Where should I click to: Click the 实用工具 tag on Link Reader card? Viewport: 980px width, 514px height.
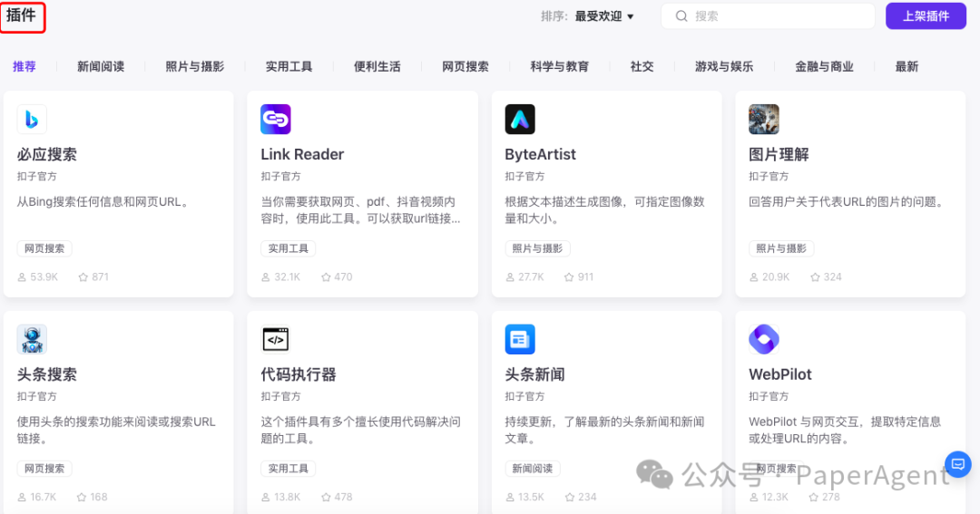click(x=289, y=248)
